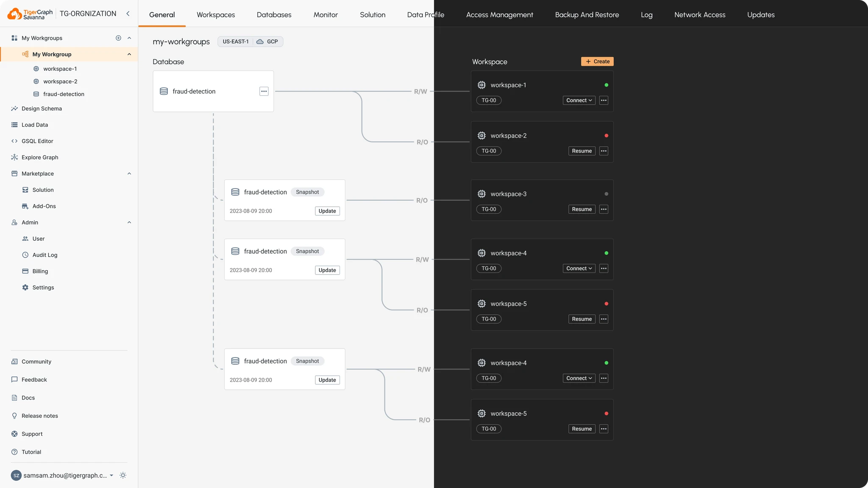Collapse the Marketplace section
Viewport: 868px width, 488px height.
point(129,174)
